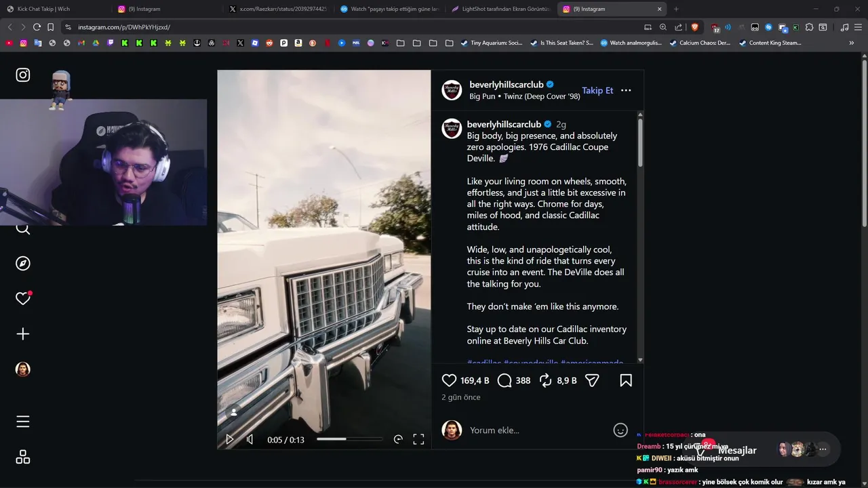Mute or unmute the video speaker icon
The width and height of the screenshot is (868, 488).
[x=250, y=439]
